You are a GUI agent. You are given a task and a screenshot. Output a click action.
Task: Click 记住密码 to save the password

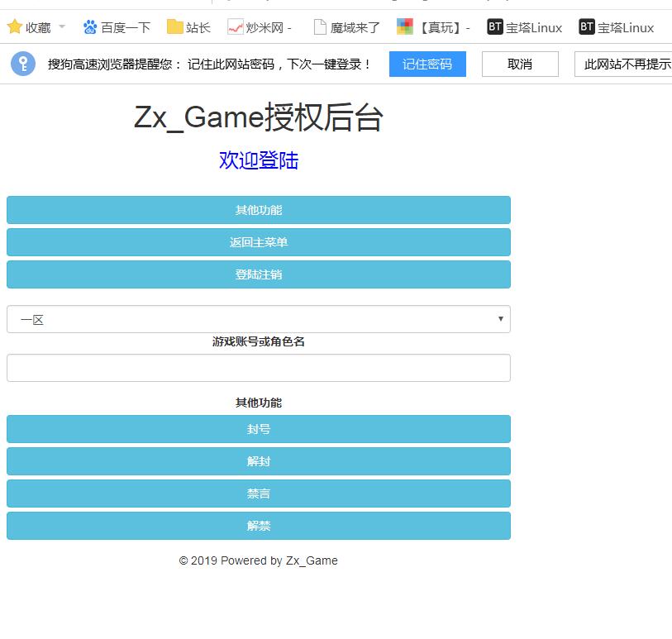click(x=427, y=64)
